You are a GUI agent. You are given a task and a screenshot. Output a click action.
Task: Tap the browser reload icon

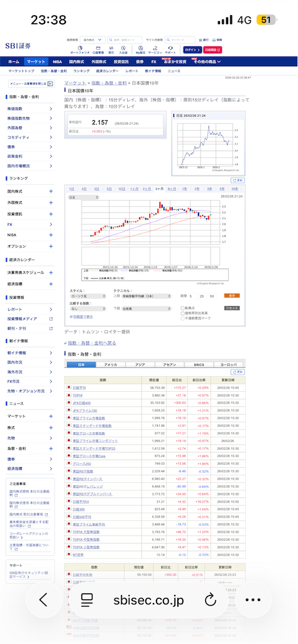point(210,600)
